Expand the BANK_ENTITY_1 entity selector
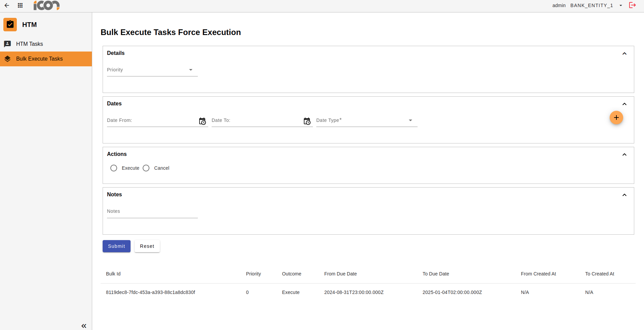Image resolution: width=644 pixels, height=330 pixels. (x=621, y=5)
